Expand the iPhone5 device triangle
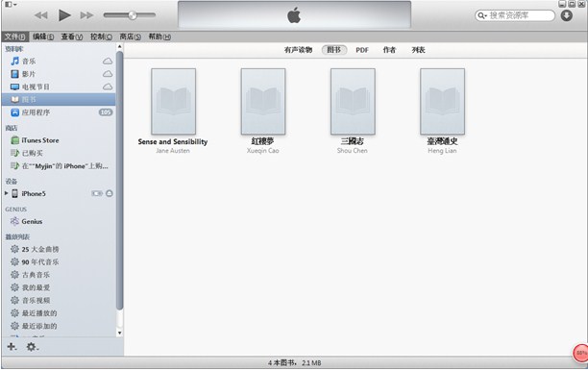 [6, 193]
